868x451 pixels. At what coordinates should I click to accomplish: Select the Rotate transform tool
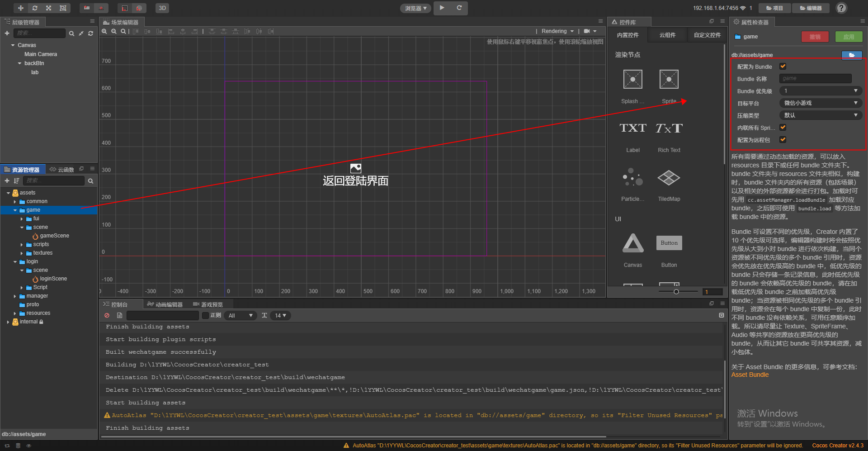(35, 8)
